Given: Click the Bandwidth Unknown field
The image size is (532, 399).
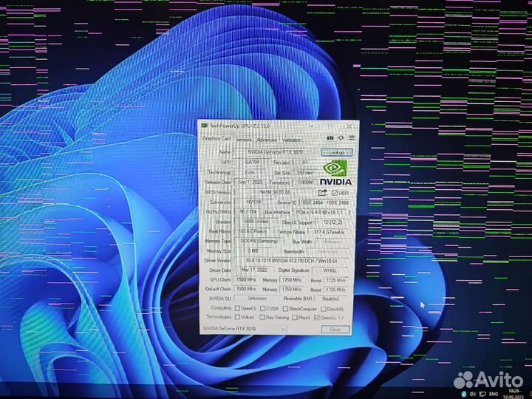Looking at the screenshot, I should [x=328, y=252].
